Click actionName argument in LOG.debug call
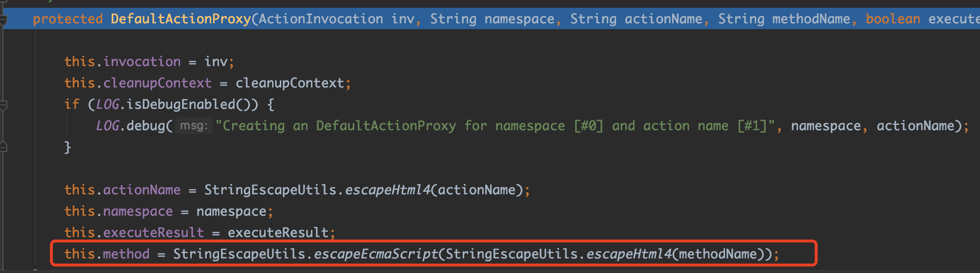This screenshot has width=980, height=273. coord(915,126)
